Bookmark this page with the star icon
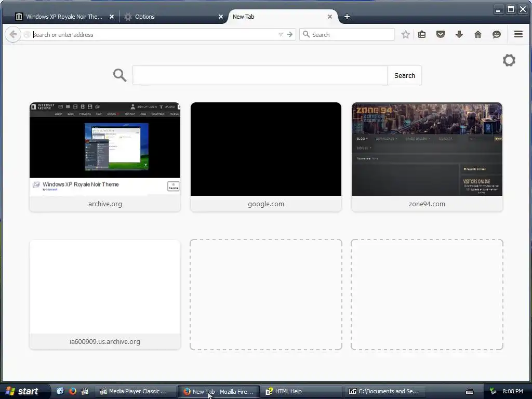 coord(405,34)
